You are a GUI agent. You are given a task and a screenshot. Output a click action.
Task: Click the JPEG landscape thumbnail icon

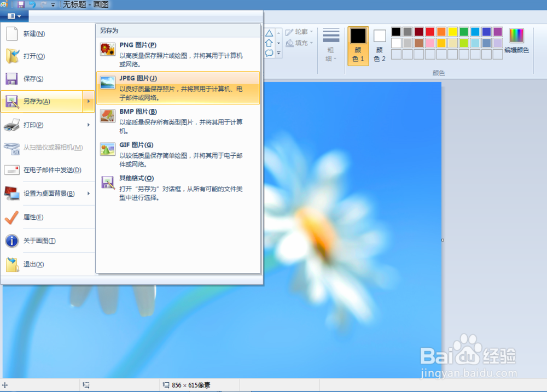coord(107,83)
